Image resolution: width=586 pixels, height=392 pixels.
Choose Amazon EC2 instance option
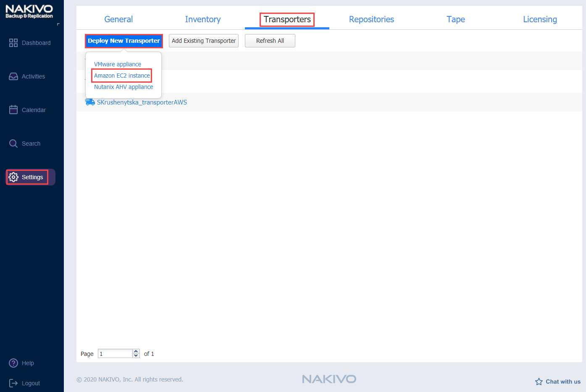(x=122, y=76)
